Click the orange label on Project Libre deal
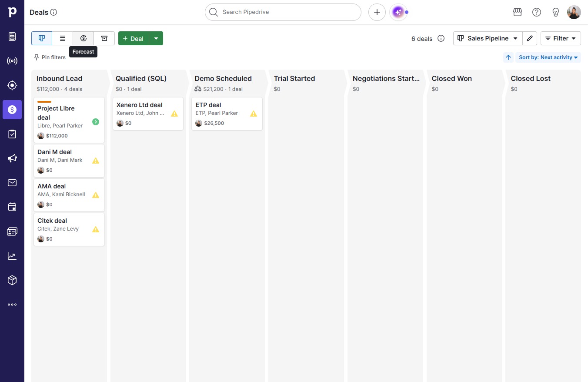The height and width of the screenshot is (382, 588). click(x=44, y=102)
